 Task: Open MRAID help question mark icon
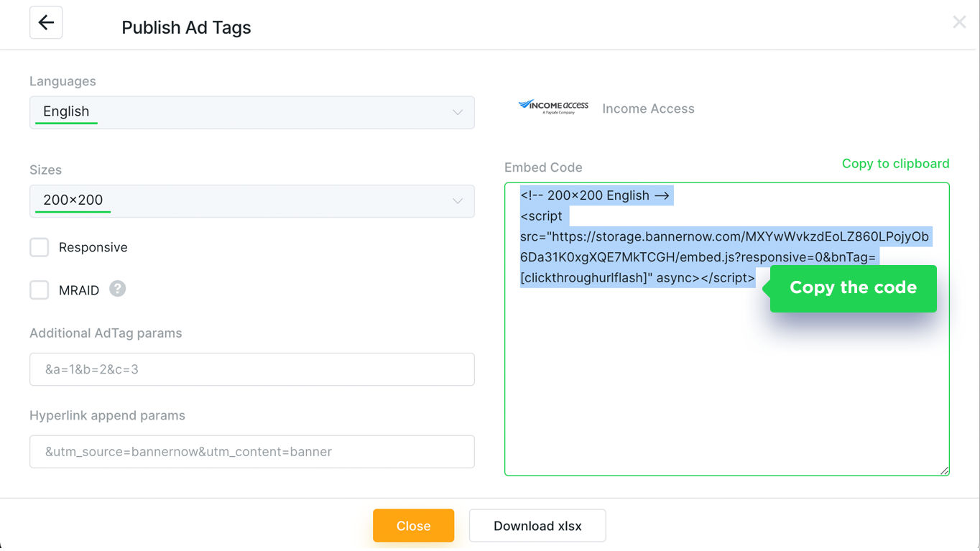[x=118, y=289]
